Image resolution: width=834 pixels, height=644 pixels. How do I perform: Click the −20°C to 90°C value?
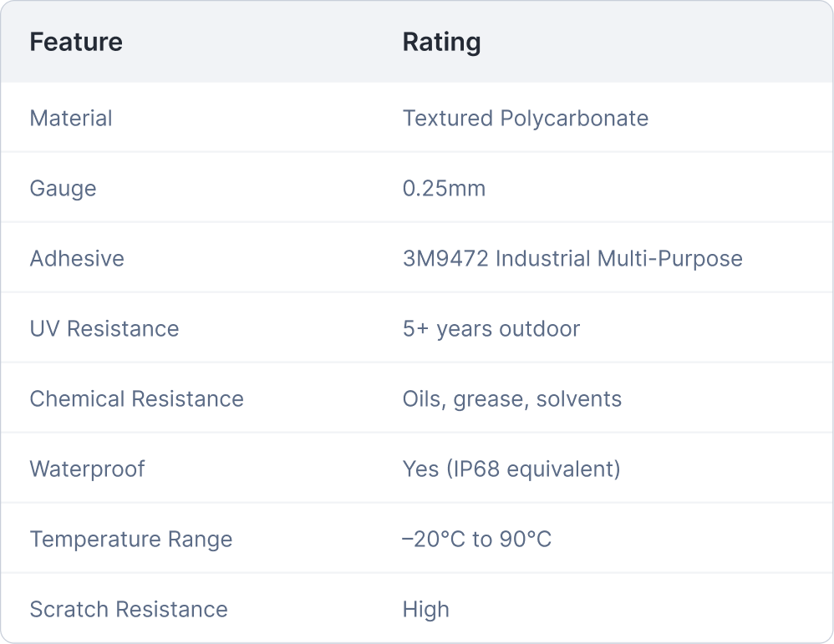(x=476, y=539)
